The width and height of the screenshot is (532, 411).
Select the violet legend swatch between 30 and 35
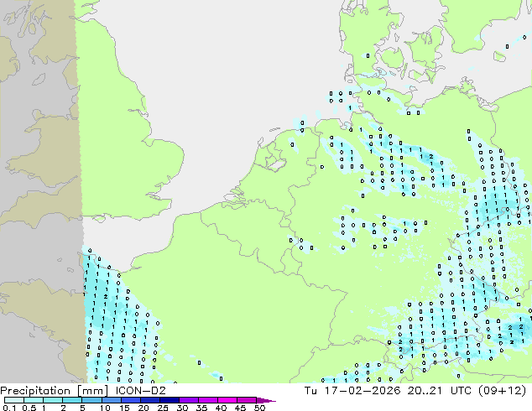(189, 400)
